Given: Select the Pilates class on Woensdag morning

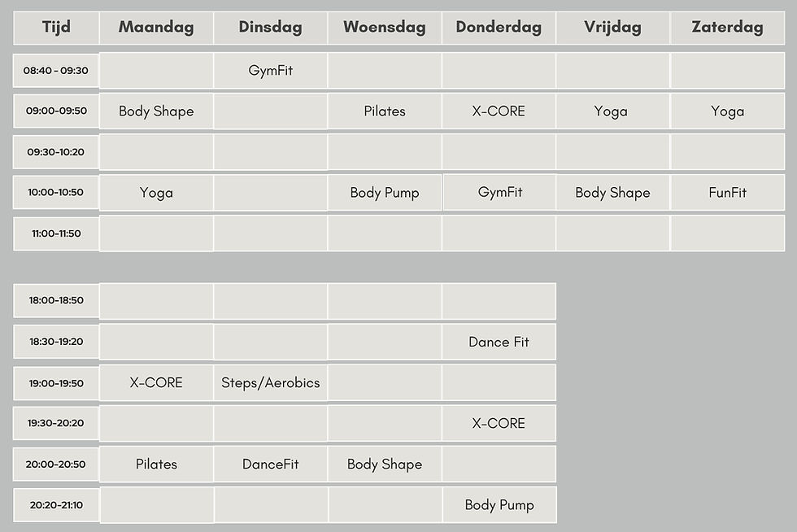Looking at the screenshot, I should pyautogui.click(x=385, y=111).
